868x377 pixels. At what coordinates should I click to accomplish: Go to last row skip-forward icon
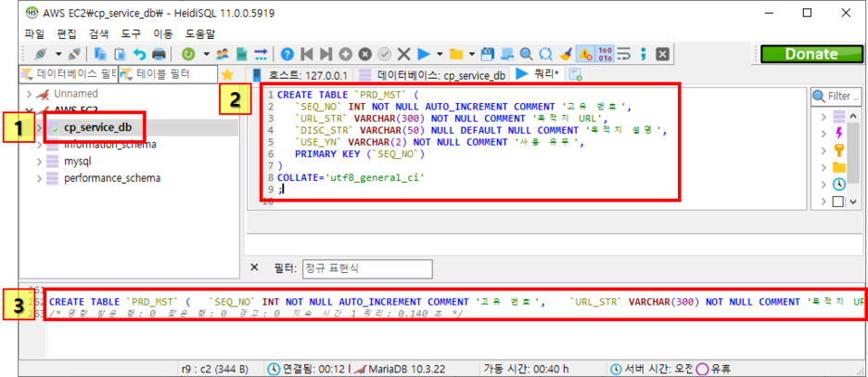326,54
